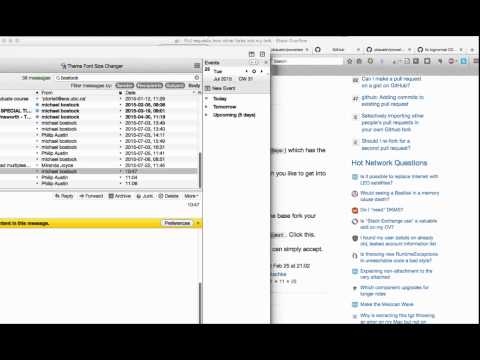480x360 pixels.
Task: Forward the selected message
Action: pos(91,196)
